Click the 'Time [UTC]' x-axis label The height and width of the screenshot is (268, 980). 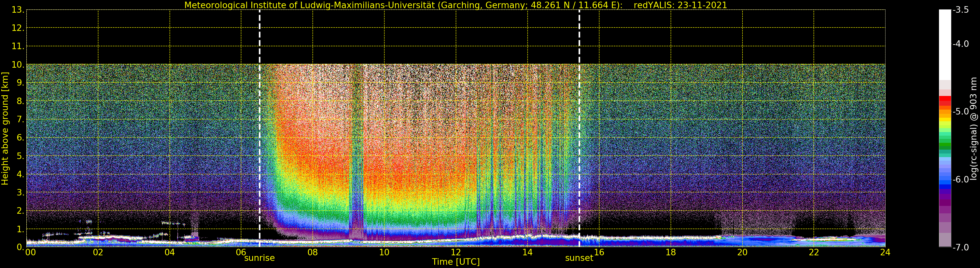(x=455, y=262)
